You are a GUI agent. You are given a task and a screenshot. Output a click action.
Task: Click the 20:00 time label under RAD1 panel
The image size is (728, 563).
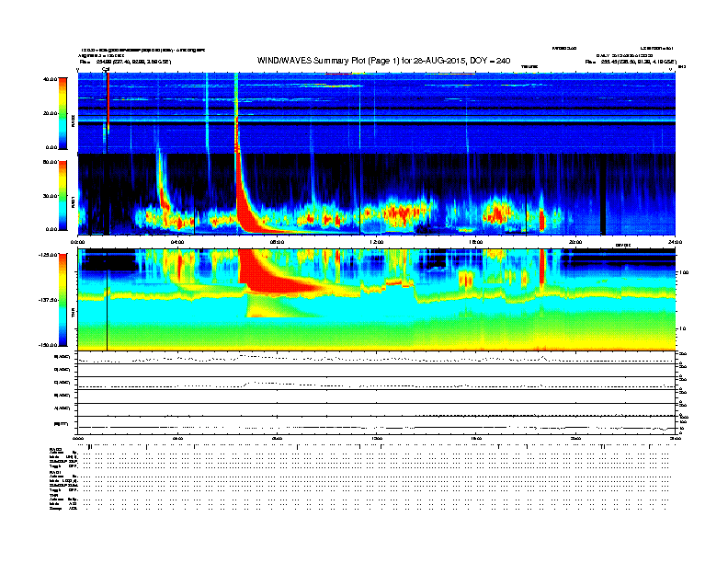pyautogui.click(x=575, y=242)
